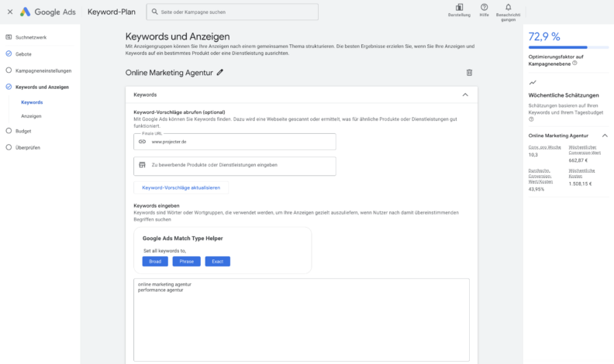Set all keywords to Broad
This screenshot has width=614, height=364.
pos(155,262)
